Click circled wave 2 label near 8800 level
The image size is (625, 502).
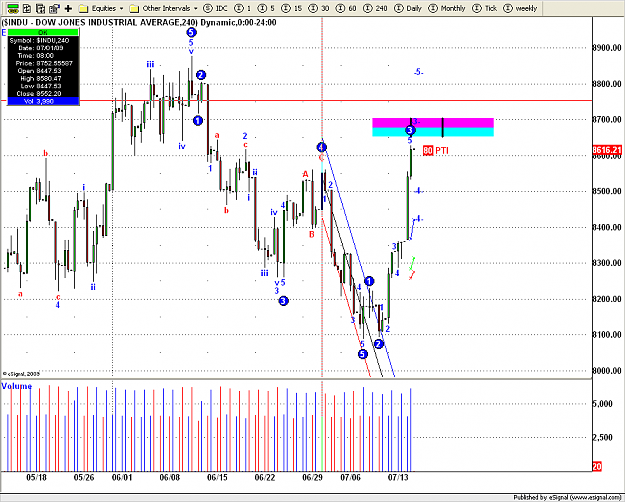tap(201, 75)
